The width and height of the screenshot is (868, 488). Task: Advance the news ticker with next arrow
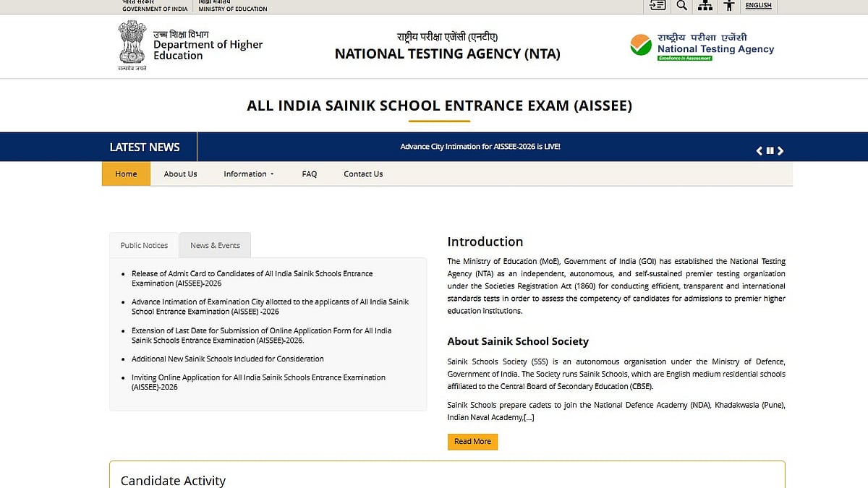point(781,150)
